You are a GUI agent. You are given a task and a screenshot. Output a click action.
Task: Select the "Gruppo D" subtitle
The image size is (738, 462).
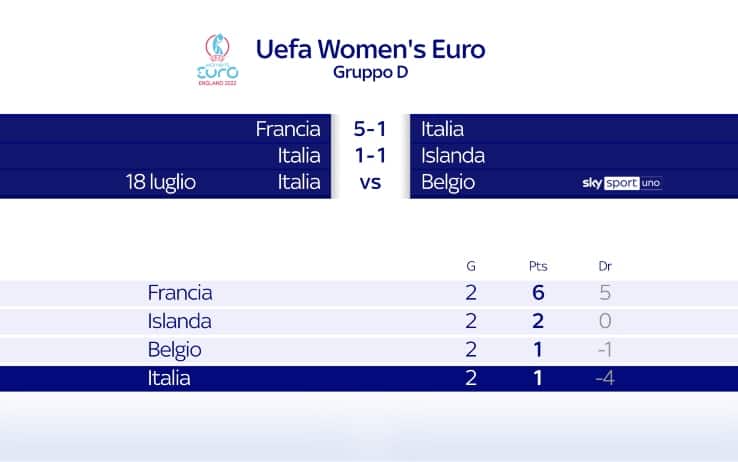370,73
